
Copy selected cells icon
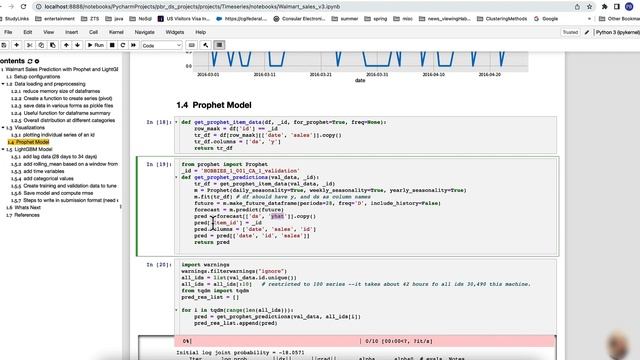point(41,45)
